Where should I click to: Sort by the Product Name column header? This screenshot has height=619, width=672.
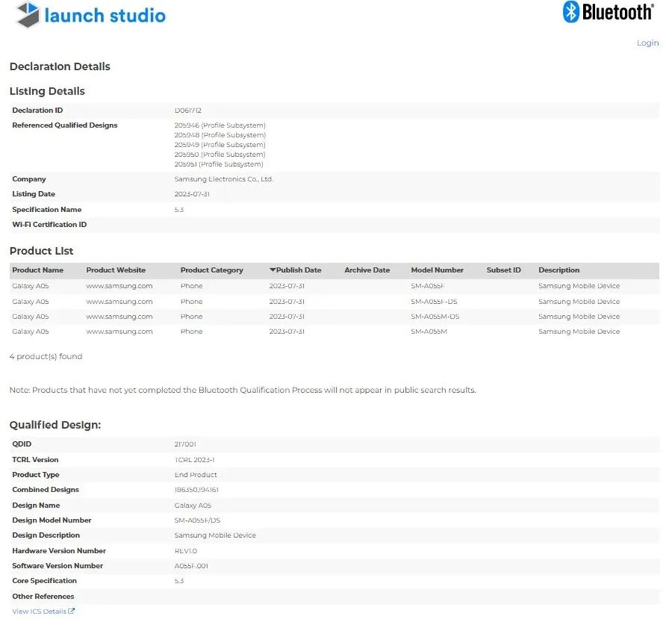click(x=38, y=270)
